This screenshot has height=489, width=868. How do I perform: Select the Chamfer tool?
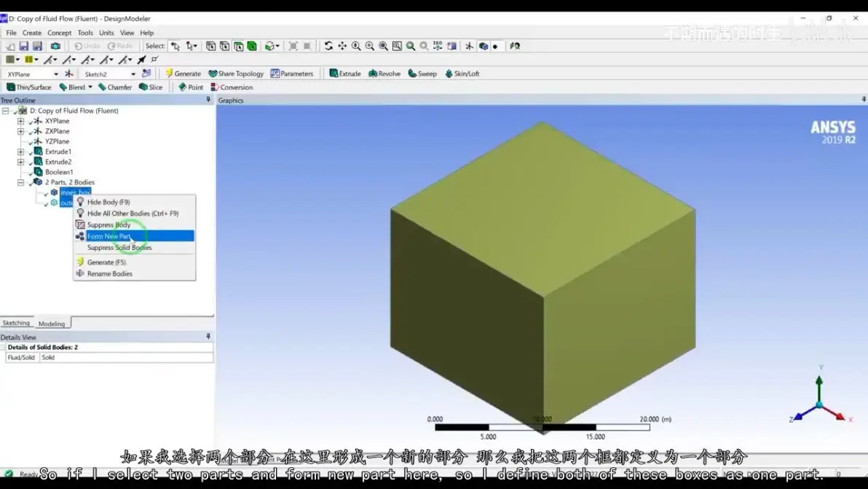coord(114,87)
